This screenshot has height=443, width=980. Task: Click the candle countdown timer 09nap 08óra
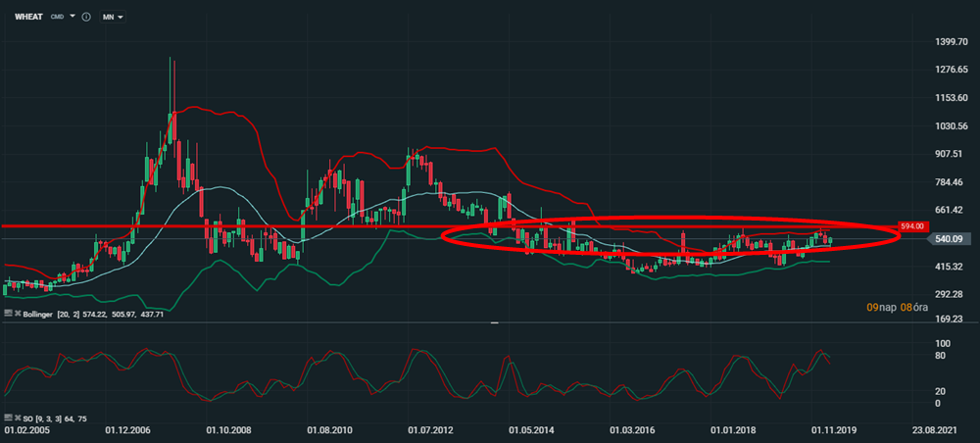tap(898, 308)
